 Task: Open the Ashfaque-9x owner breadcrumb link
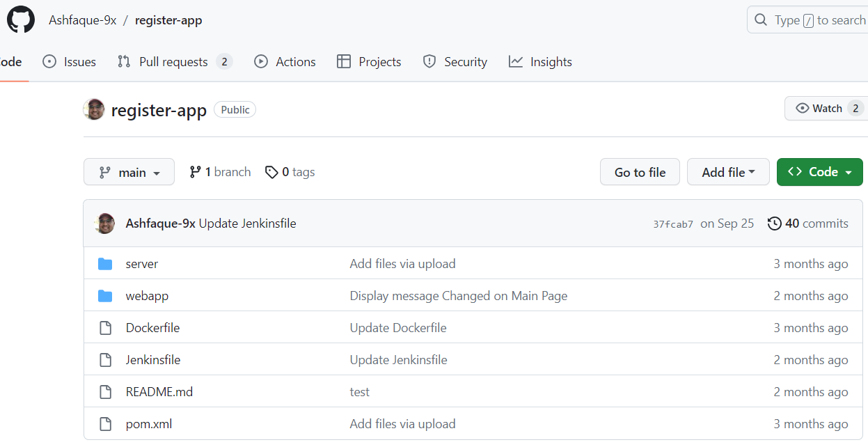[x=83, y=20]
